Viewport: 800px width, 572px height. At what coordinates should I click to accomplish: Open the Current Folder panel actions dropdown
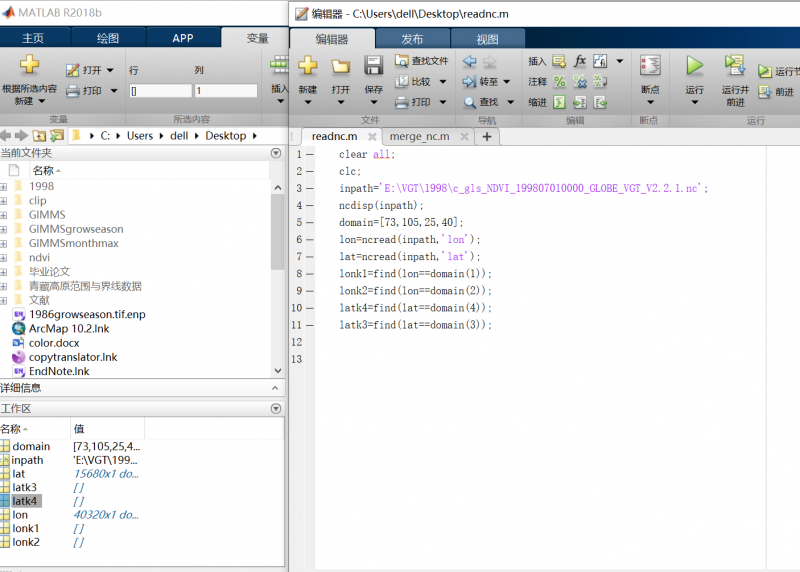click(x=276, y=153)
